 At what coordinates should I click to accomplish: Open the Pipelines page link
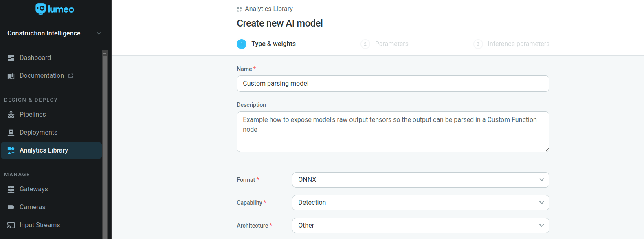tap(33, 115)
